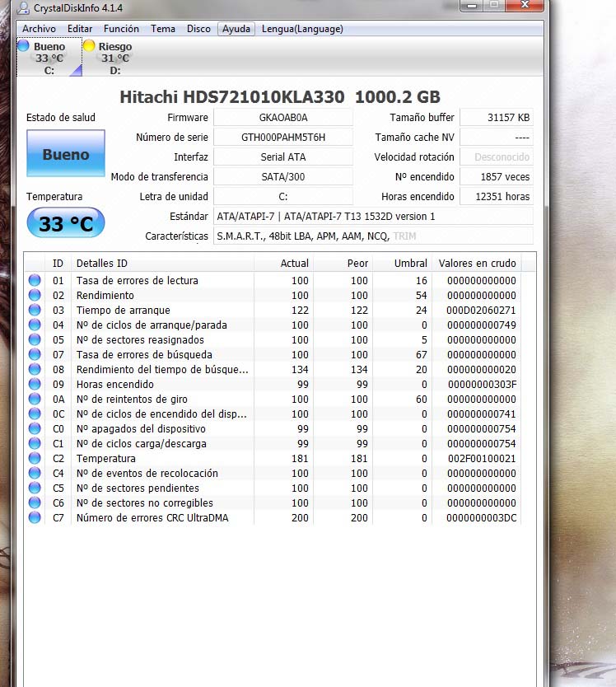616x687 pixels.
Task: Click the status orb for sectores pendientes
Action: 35,488
